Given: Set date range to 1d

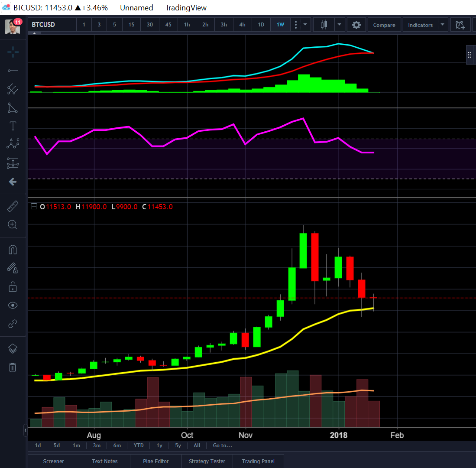Looking at the screenshot, I should point(38,445).
